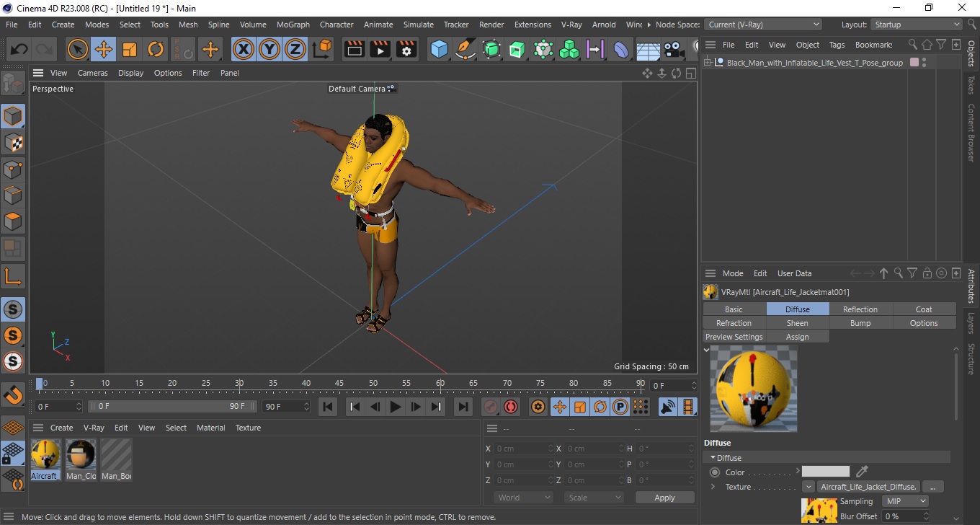
Task: Open the Scale coordinate mode dropdown
Action: [594, 498]
